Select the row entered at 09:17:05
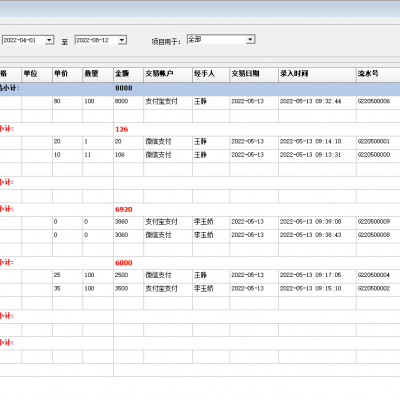Screen dimensions: 400x400 (200, 275)
